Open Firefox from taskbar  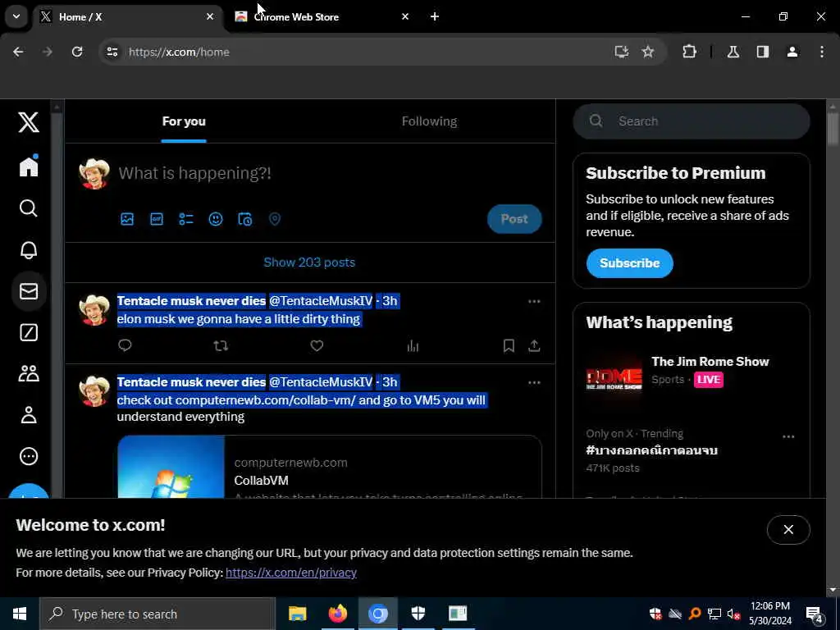337,614
